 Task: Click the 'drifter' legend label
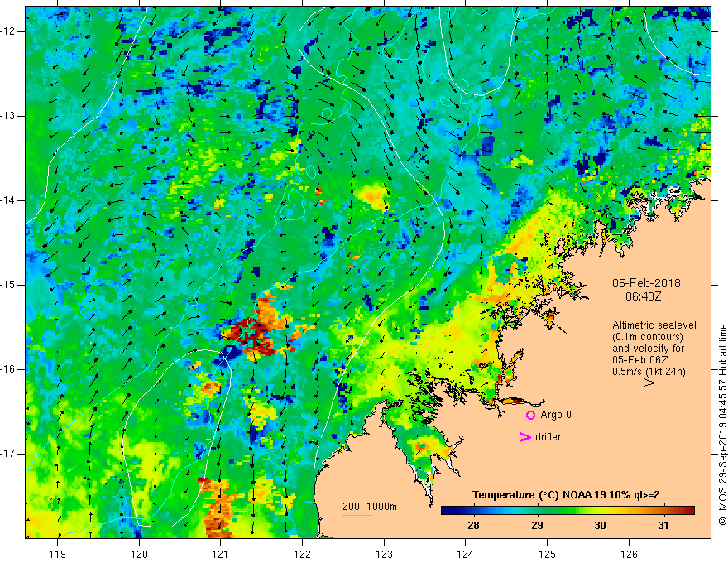[x=548, y=437]
